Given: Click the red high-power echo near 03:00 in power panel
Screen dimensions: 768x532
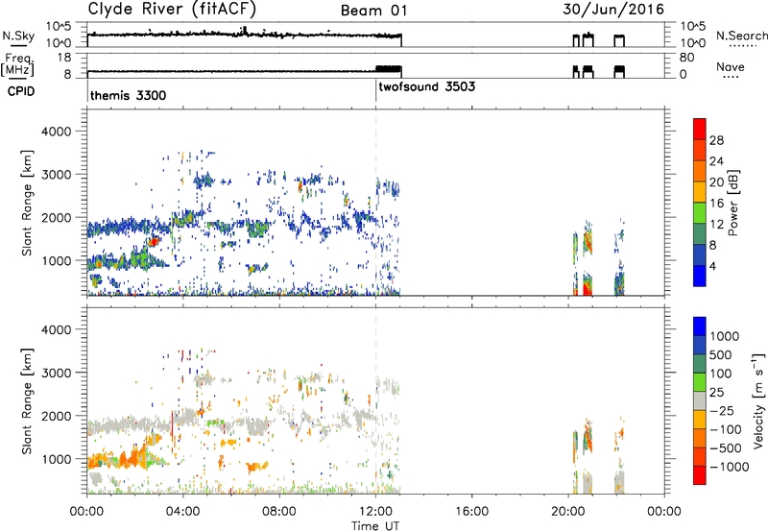Looking at the screenshot, I should (154, 241).
